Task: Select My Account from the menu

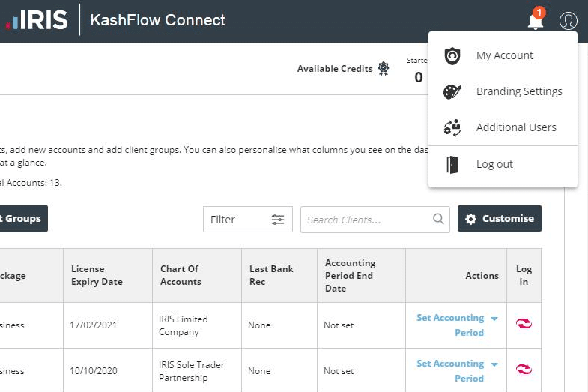Action: pyautogui.click(x=504, y=55)
